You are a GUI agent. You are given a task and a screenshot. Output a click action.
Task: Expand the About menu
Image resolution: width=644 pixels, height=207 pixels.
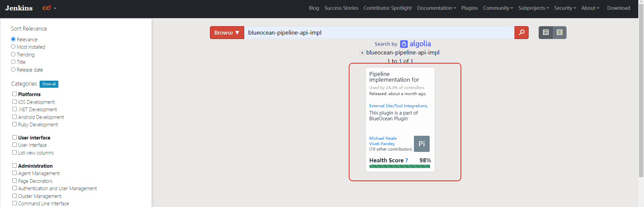(590, 8)
